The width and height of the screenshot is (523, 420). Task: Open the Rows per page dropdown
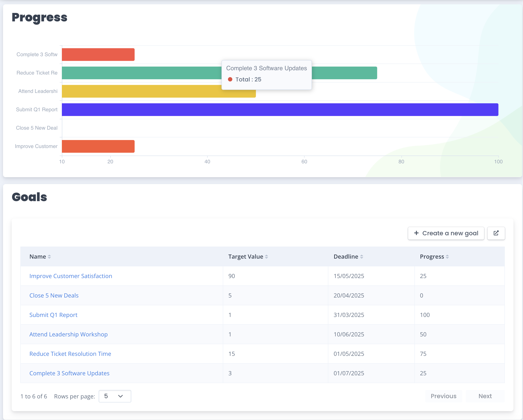coord(115,396)
